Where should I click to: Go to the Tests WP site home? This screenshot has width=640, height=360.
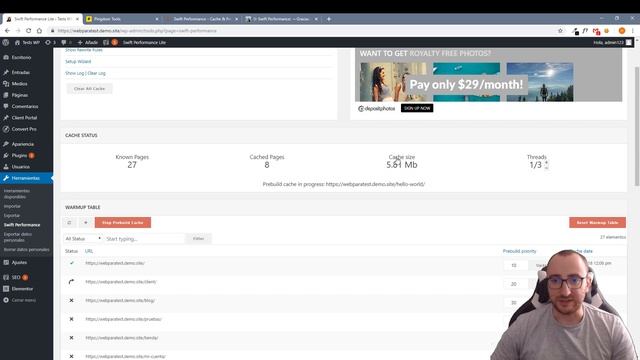(27, 42)
